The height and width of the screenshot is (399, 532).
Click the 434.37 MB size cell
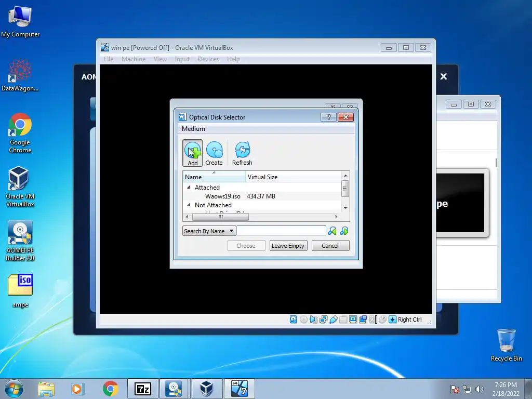261,196
